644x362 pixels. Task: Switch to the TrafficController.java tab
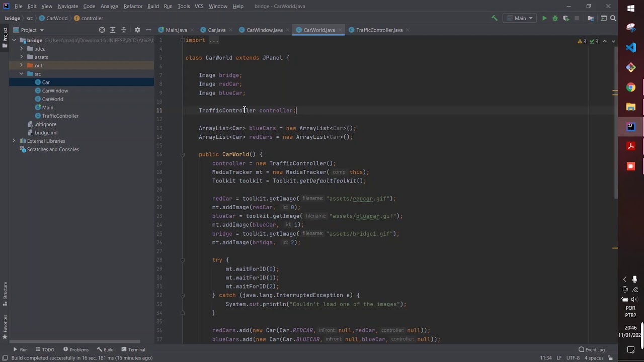379,30
